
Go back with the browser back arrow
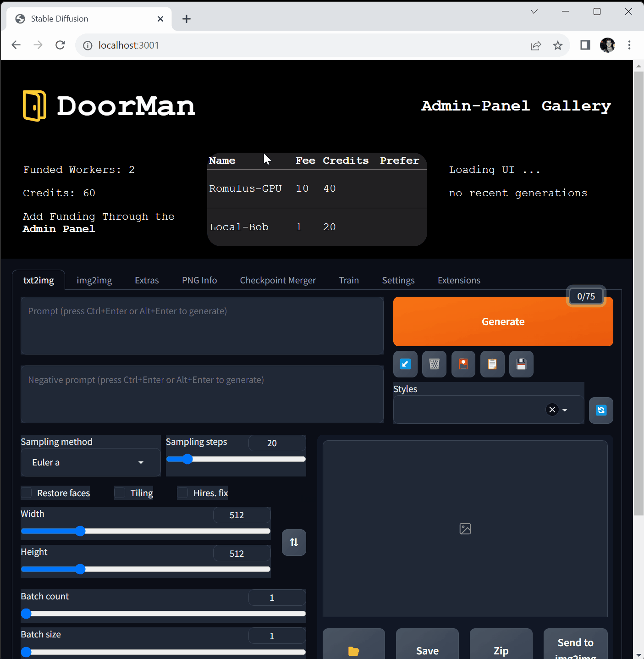click(16, 45)
